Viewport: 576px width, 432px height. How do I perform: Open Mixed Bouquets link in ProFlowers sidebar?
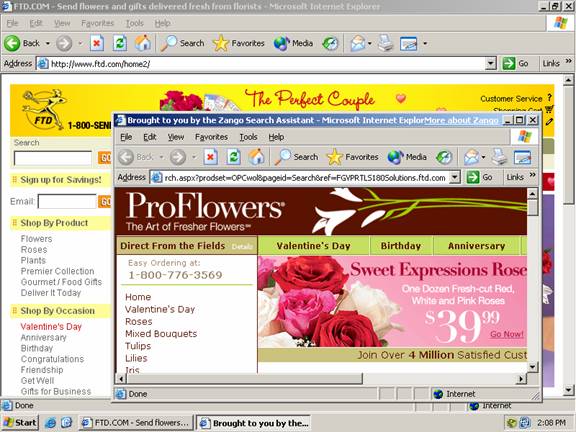pos(161,334)
